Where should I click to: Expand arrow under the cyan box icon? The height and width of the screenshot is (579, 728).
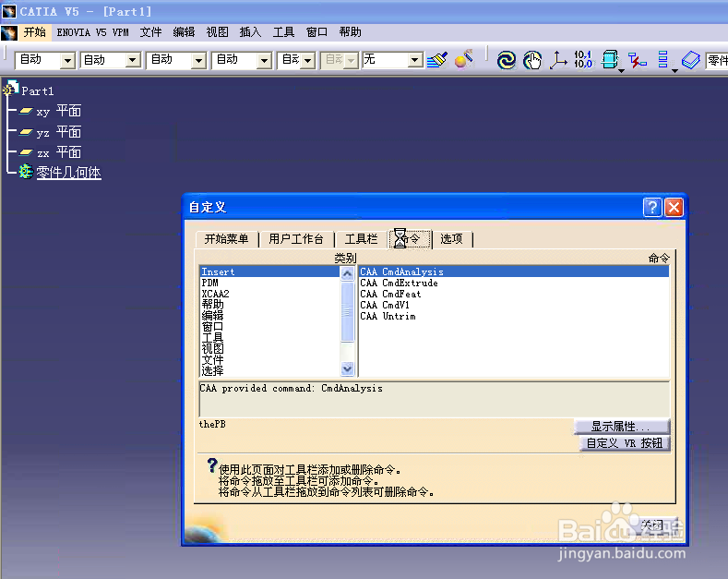coord(621,71)
